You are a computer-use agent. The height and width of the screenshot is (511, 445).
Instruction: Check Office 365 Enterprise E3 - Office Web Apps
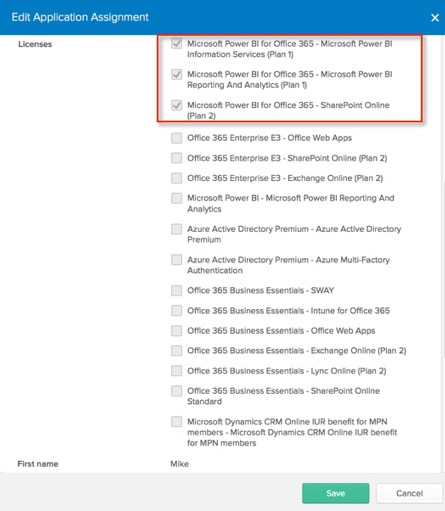pos(176,138)
